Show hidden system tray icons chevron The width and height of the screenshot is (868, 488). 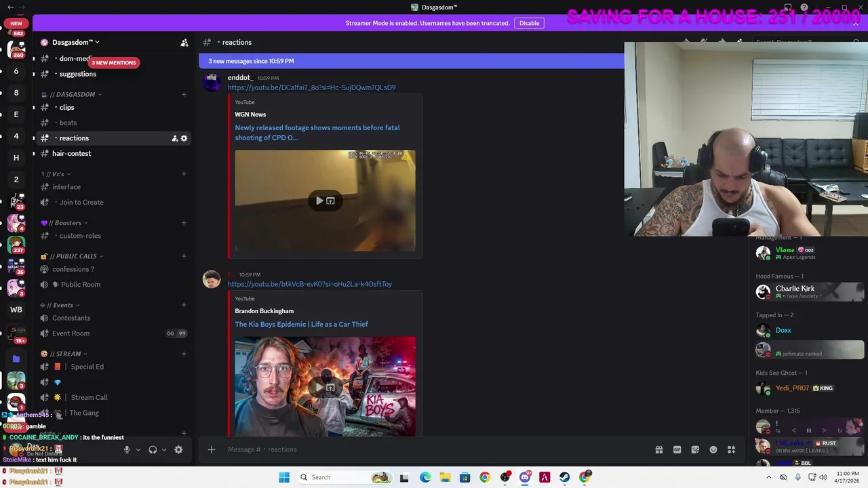tap(768, 477)
